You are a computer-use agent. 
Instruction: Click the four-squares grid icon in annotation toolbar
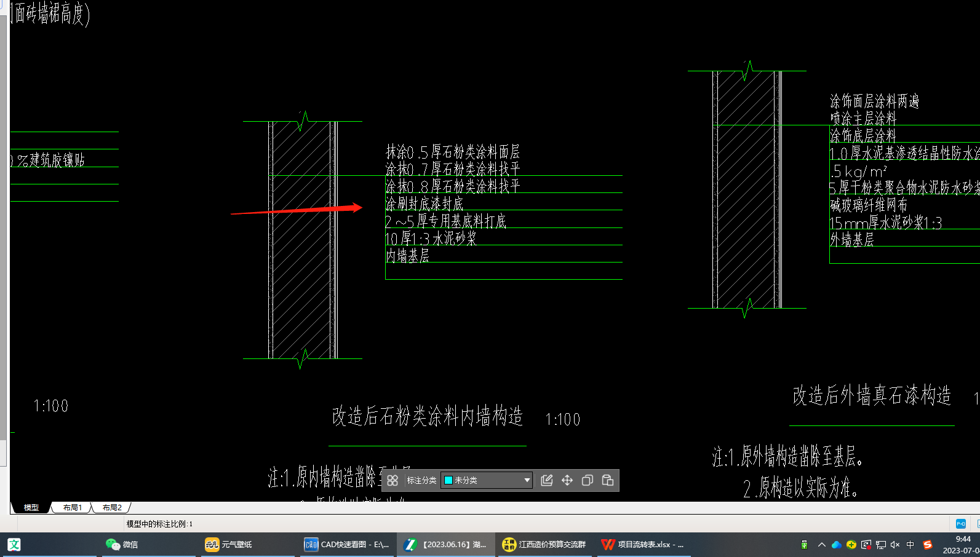392,480
